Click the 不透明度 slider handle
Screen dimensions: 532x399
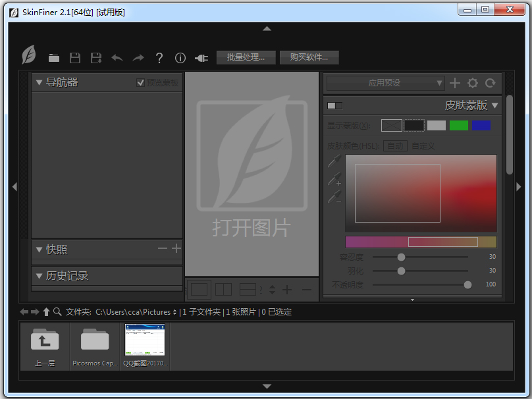coord(467,285)
